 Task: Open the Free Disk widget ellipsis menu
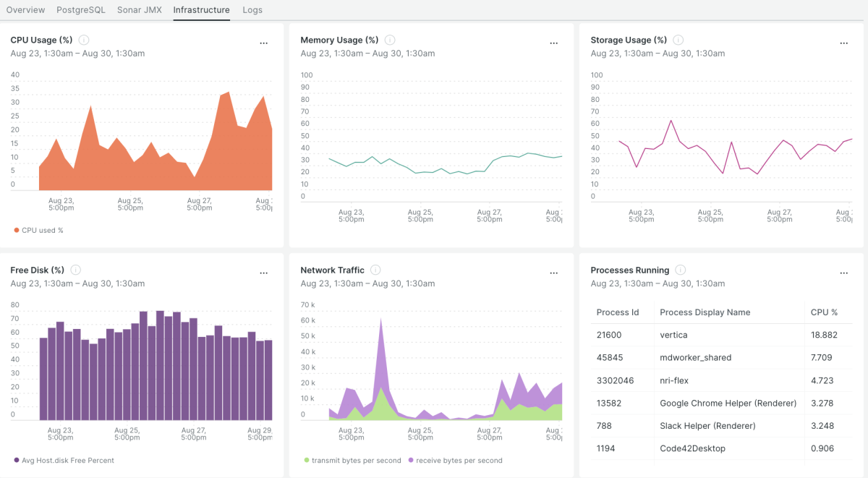264,273
